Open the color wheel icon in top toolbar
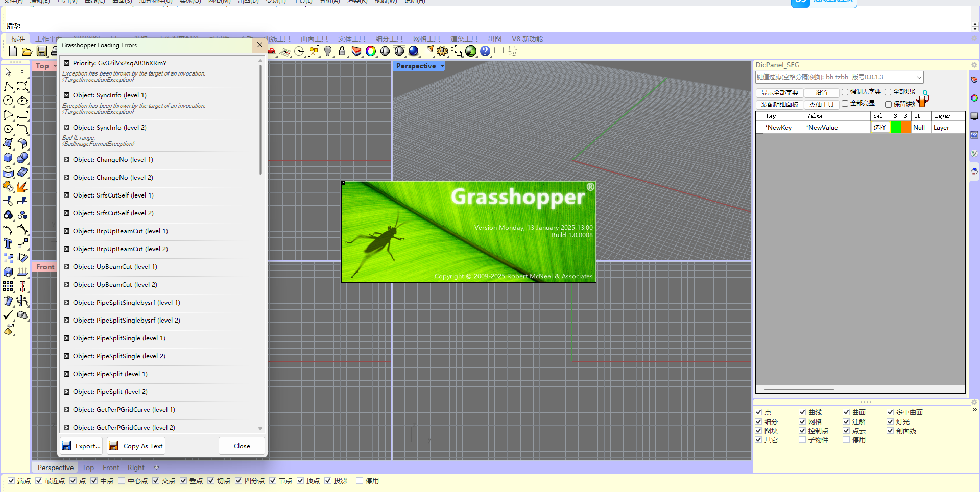The width and height of the screenshot is (980, 492). pyautogui.click(x=371, y=51)
